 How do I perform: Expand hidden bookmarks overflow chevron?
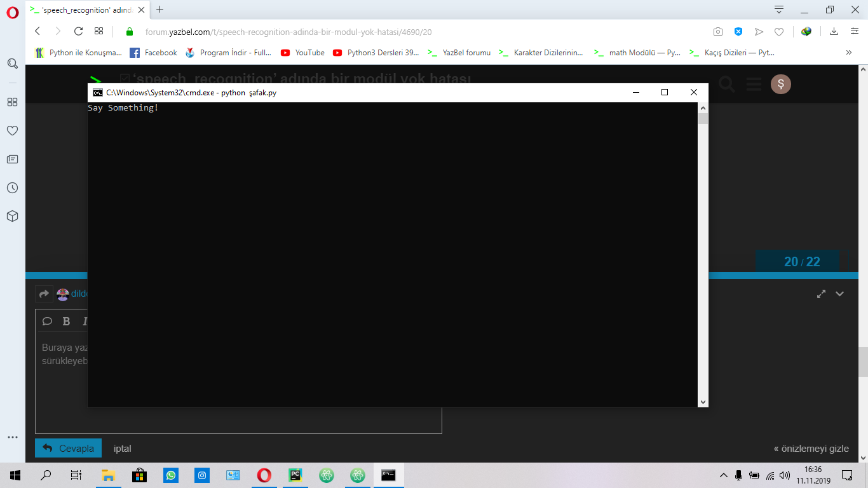tap(848, 53)
